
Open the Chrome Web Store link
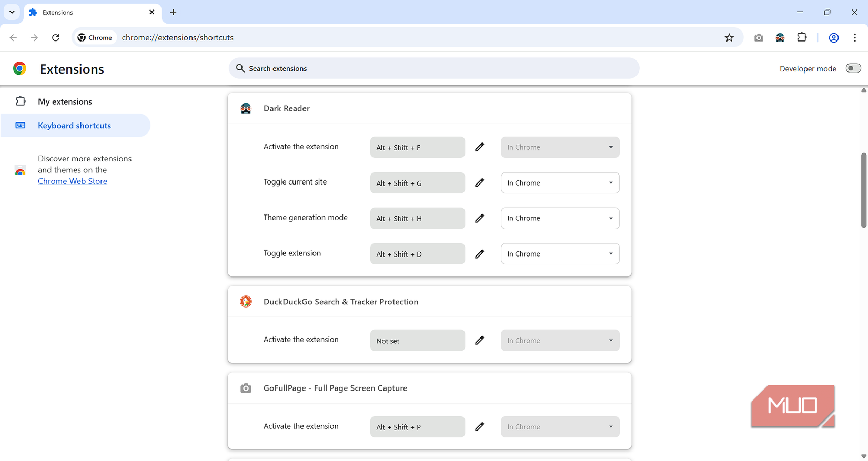[73, 181]
